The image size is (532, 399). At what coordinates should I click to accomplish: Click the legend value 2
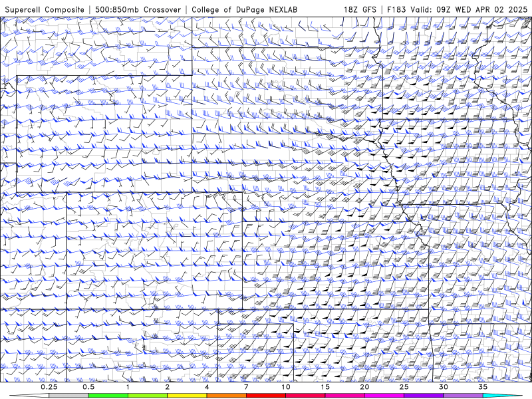(x=168, y=387)
